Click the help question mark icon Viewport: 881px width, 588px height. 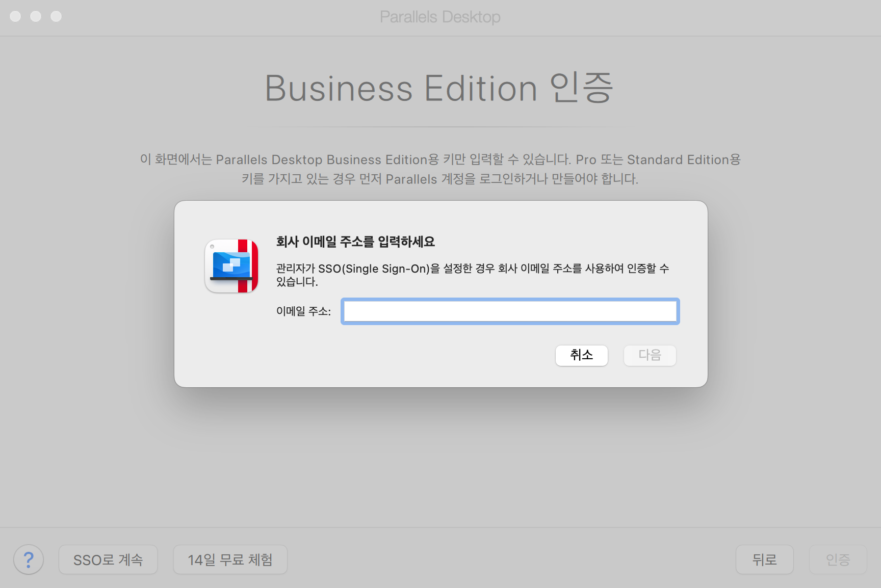tap(29, 559)
